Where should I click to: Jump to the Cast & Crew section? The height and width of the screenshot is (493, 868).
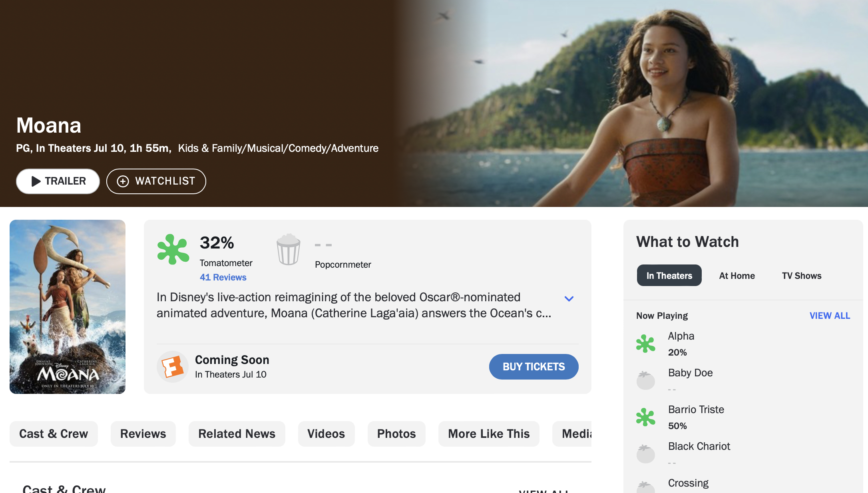tap(54, 434)
